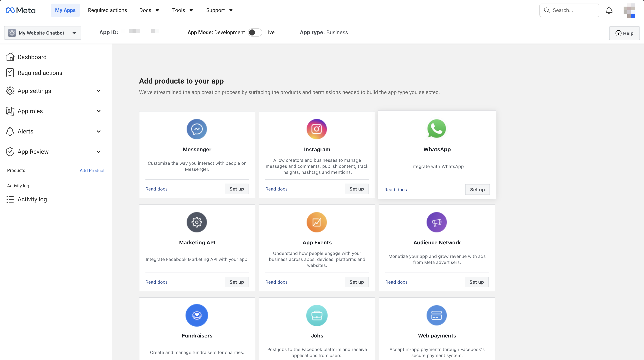Viewport: 644px width, 360px height.
Task: Click the Marketing API gear icon
Action: [x=197, y=222]
